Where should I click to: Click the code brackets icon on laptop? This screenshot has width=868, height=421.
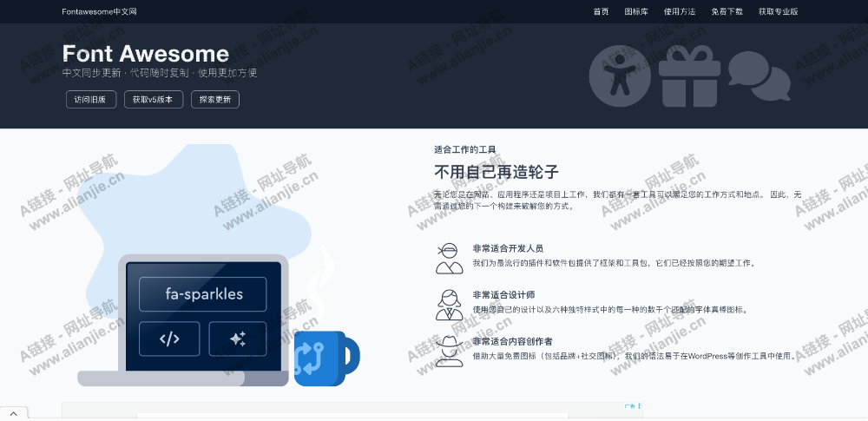[x=169, y=339]
